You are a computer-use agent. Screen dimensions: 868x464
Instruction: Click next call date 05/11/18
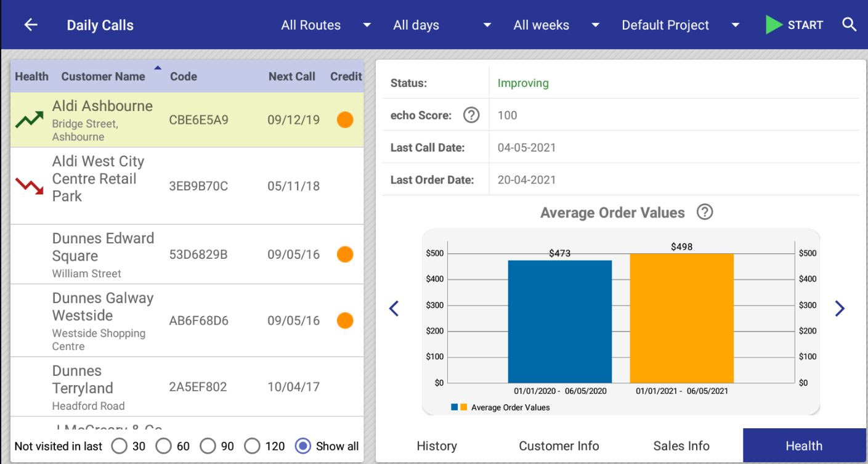coord(293,186)
